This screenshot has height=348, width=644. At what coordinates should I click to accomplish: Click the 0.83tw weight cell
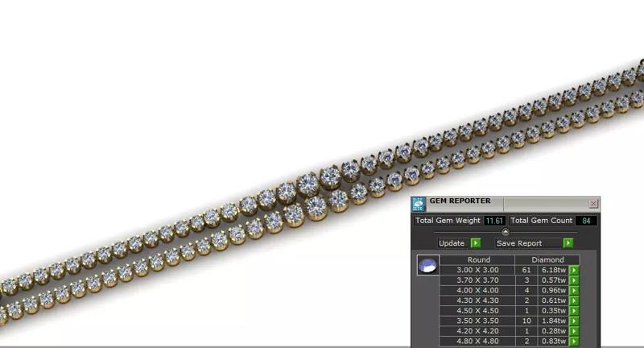pyautogui.click(x=554, y=341)
